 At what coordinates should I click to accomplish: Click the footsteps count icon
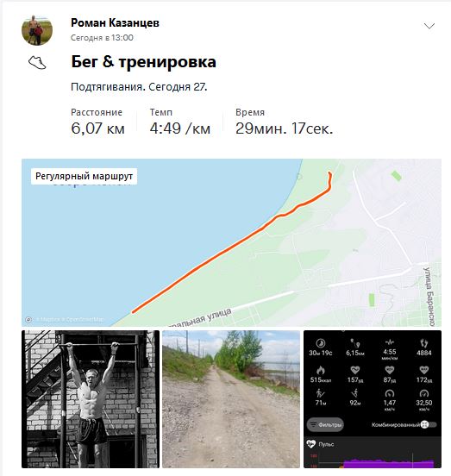click(424, 343)
